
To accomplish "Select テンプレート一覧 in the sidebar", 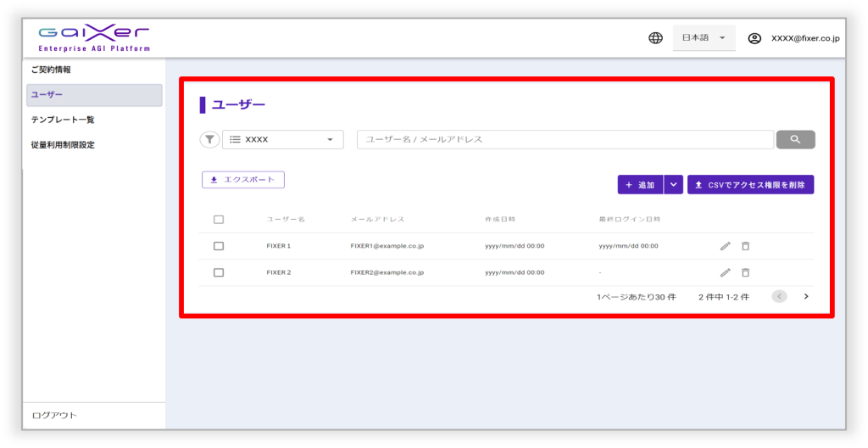I will (63, 120).
